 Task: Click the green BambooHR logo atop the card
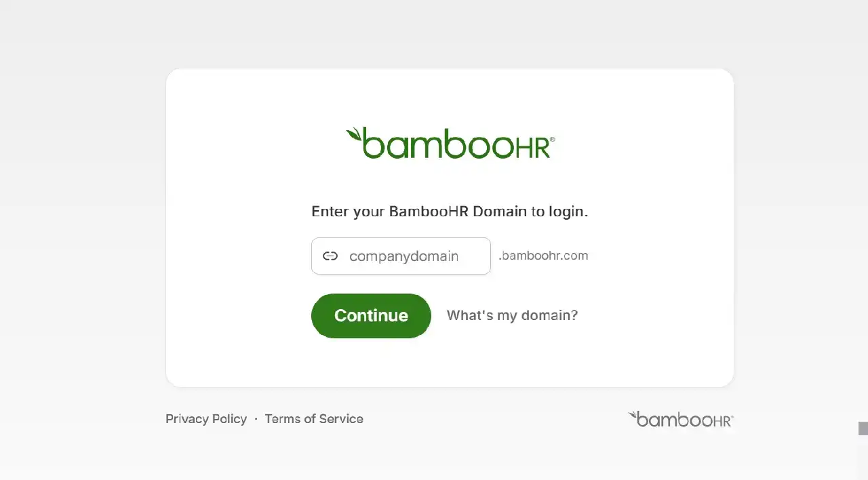450,142
